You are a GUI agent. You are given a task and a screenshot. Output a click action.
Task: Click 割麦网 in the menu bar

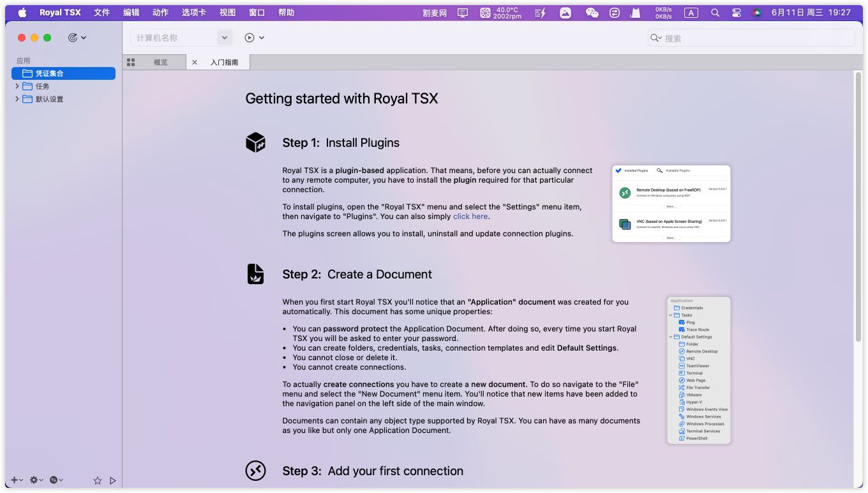tap(435, 12)
